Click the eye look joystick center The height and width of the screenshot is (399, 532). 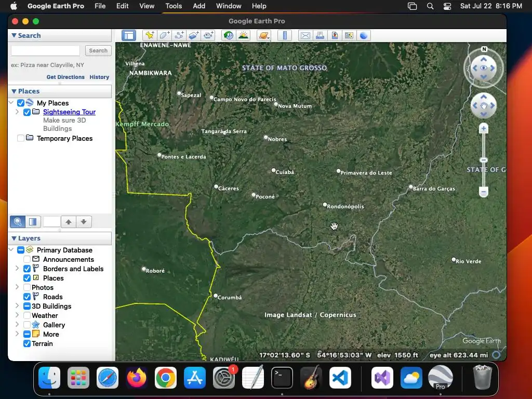(x=484, y=68)
